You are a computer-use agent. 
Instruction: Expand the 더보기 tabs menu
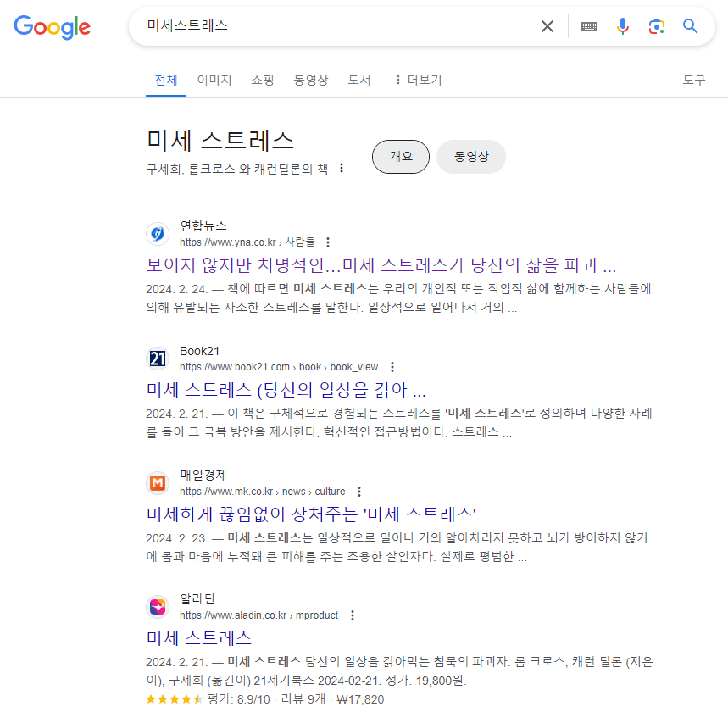point(419,80)
